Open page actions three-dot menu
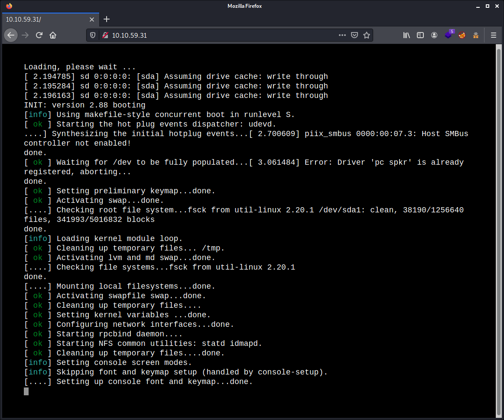Image resolution: width=504 pixels, height=420 pixels. pyautogui.click(x=342, y=36)
